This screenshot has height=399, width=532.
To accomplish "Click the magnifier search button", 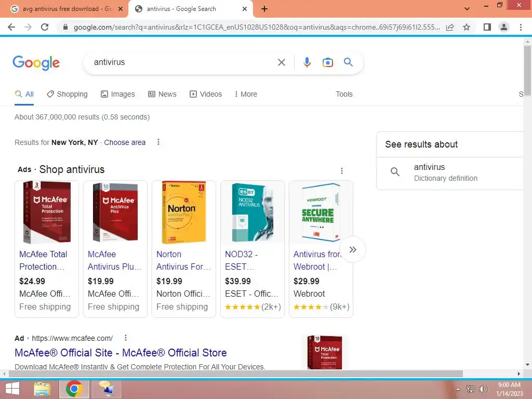I will click(x=348, y=62).
